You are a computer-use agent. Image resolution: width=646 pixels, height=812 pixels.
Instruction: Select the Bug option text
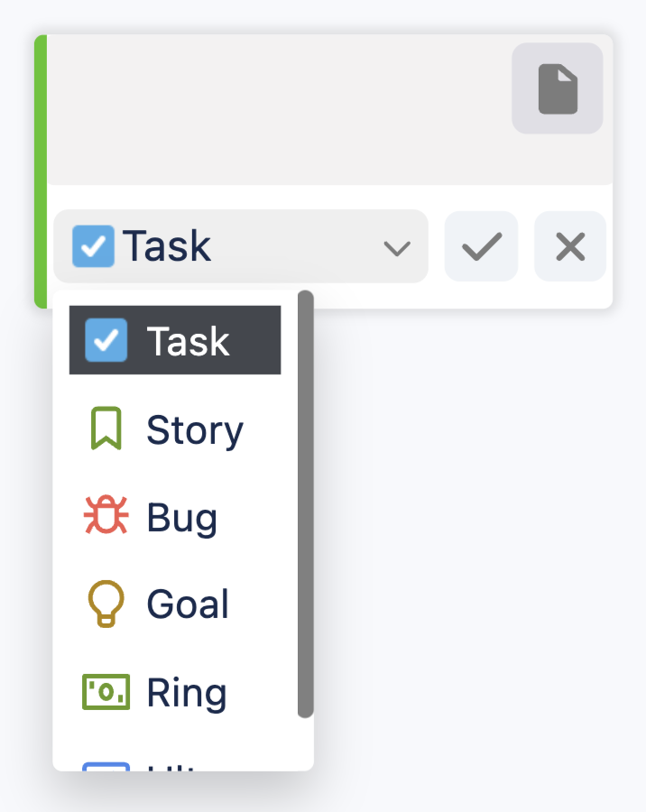(182, 518)
